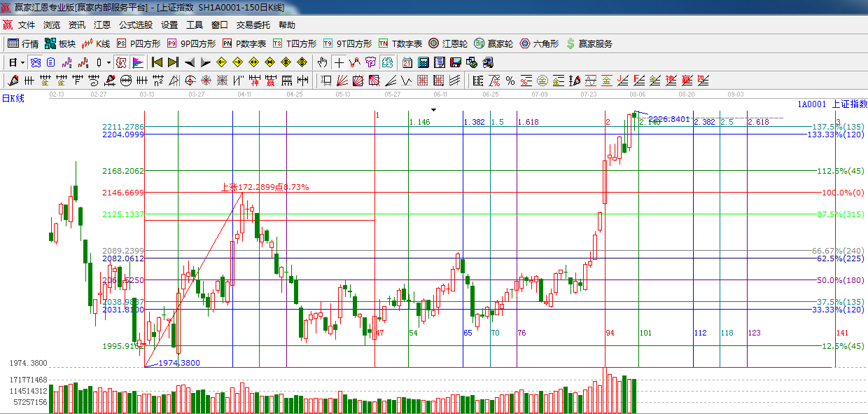Click the save floppy disk icon

455,62
